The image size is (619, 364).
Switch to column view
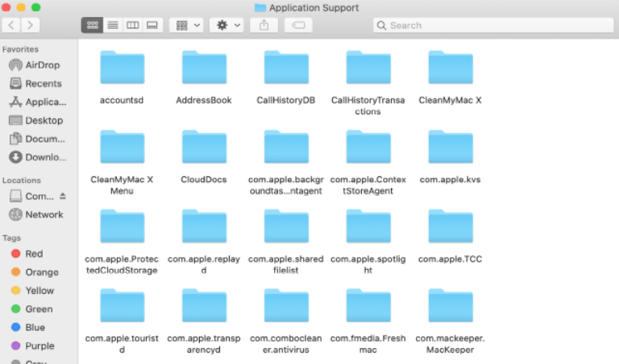tap(133, 25)
